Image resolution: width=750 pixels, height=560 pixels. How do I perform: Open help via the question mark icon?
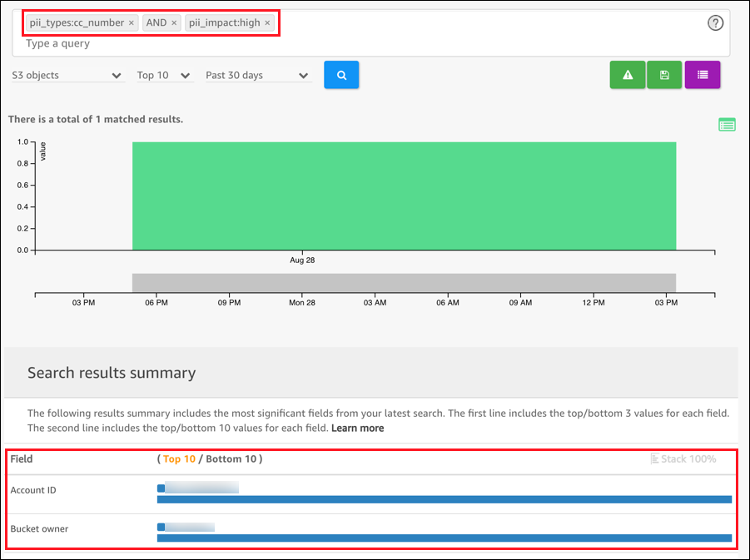point(715,22)
